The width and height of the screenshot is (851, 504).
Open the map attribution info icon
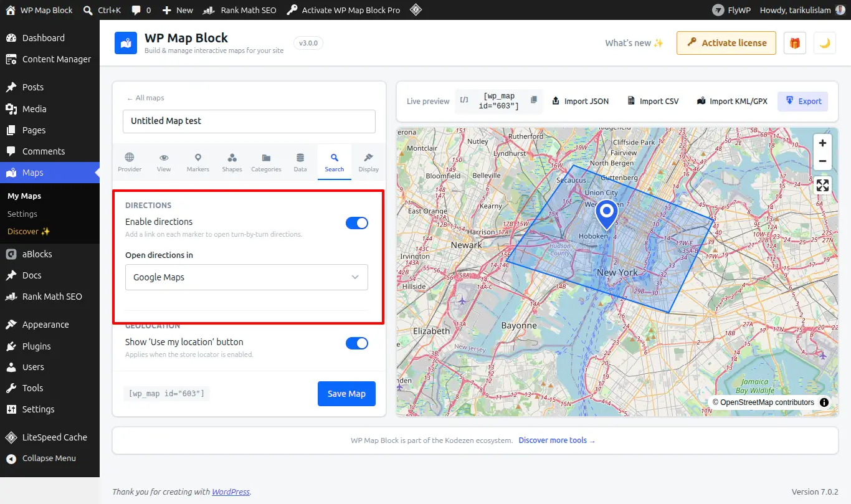tap(824, 402)
